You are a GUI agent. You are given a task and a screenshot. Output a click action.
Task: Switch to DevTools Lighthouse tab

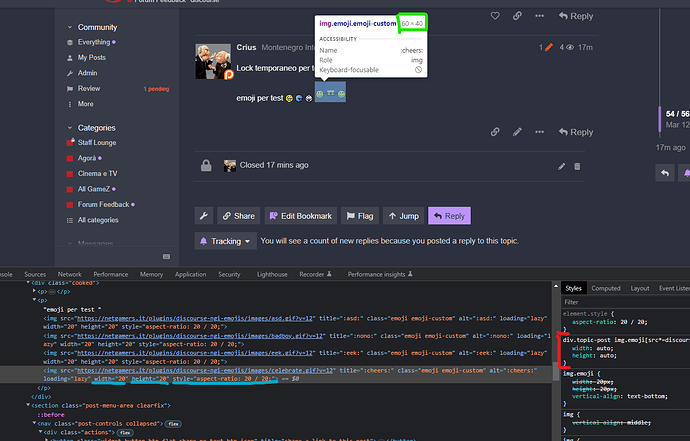[272, 274]
